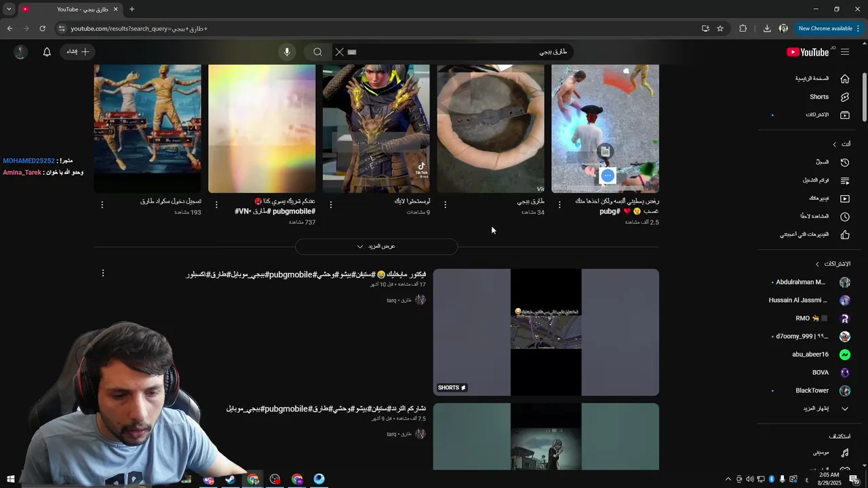Play the pirate-hat character short thumbnail
This screenshot has height=488, width=868.
pos(605,129)
